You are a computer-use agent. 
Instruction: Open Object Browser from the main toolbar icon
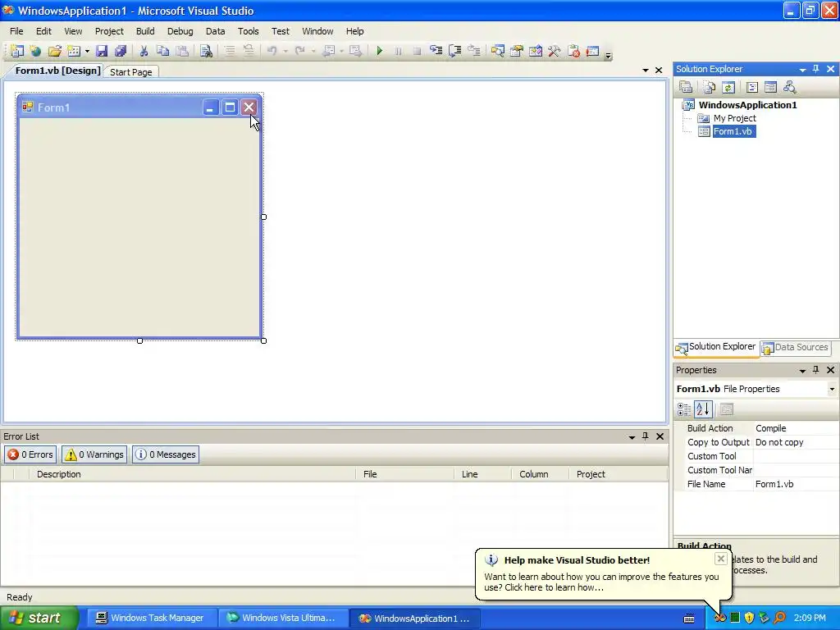[535, 51]
